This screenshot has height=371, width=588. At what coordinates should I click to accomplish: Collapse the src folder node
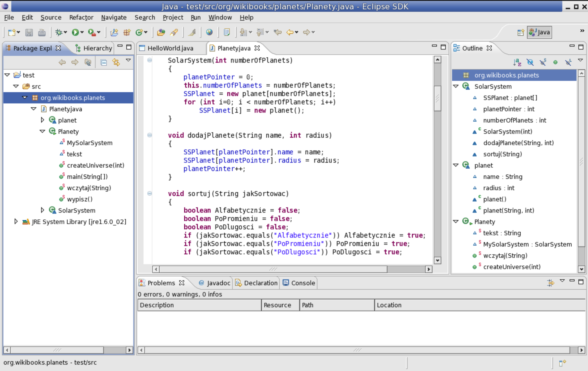pyautogui.click(x=16, y=86)
